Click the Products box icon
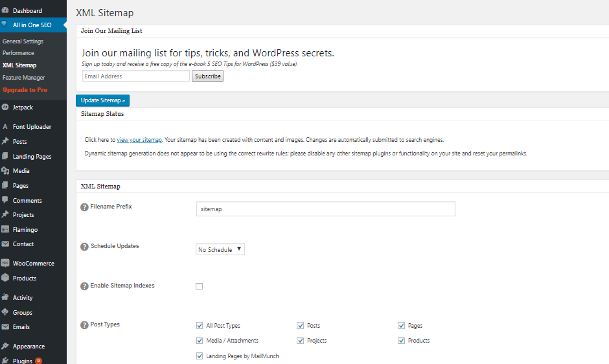This screenshot has width=609, height=364. point(5,278)
